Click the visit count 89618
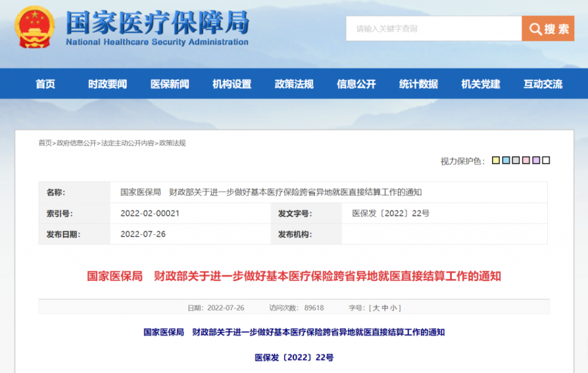The width and height of the screenshot is (588, 373). (314, 308)
